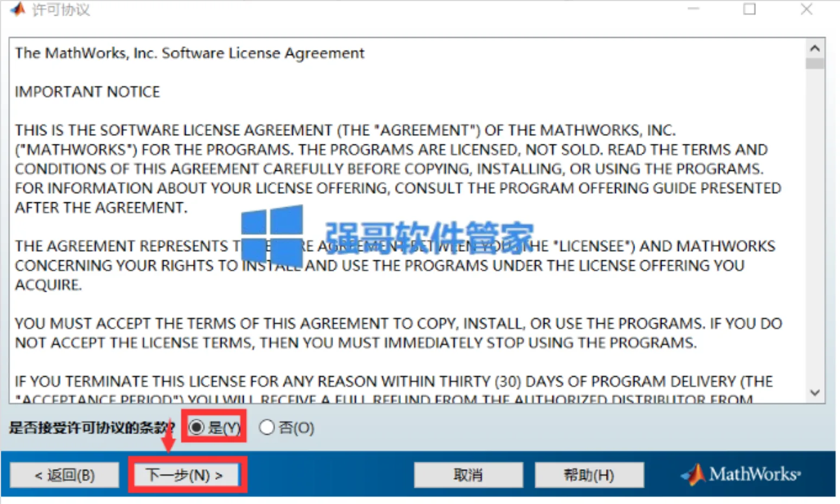This screenshot has width=840, height=504.
Task: Select the 否(O) decline radio button
Action: [266, 428]
